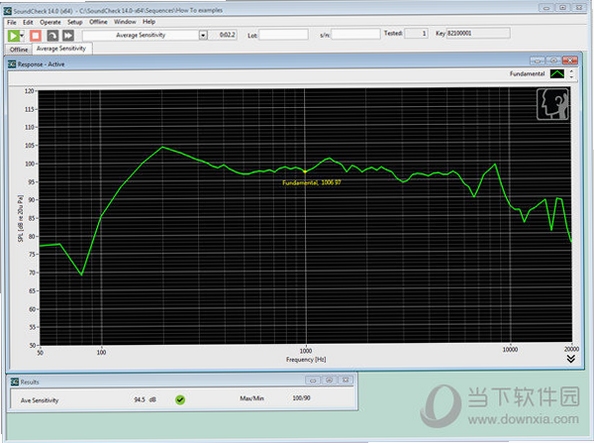This screenshot has width=594, height=443.
Task: Expand the double chevron below the graph
Action: [571, 358]
